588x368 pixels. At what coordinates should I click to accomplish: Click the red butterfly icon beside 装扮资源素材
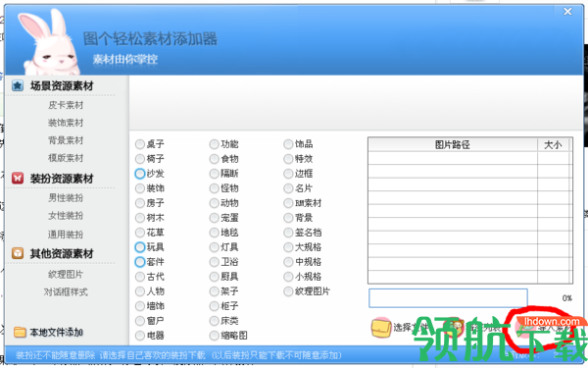(18, 178)
